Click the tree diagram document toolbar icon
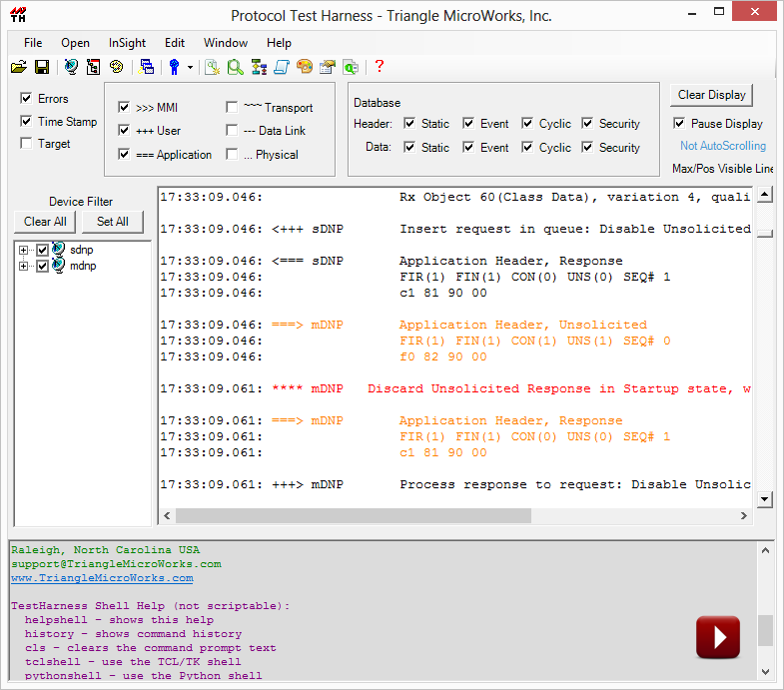This screenshot has width=784, height=690. coord(94,67)
